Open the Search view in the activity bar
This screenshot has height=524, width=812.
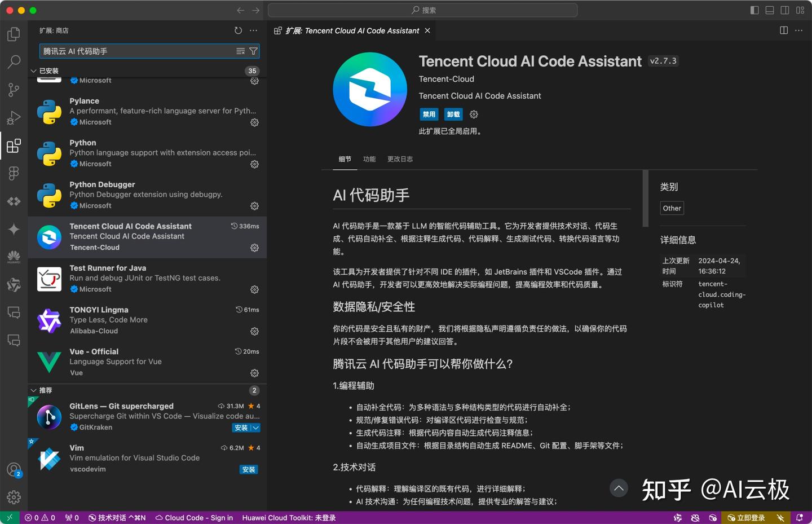tap(14, 61)
